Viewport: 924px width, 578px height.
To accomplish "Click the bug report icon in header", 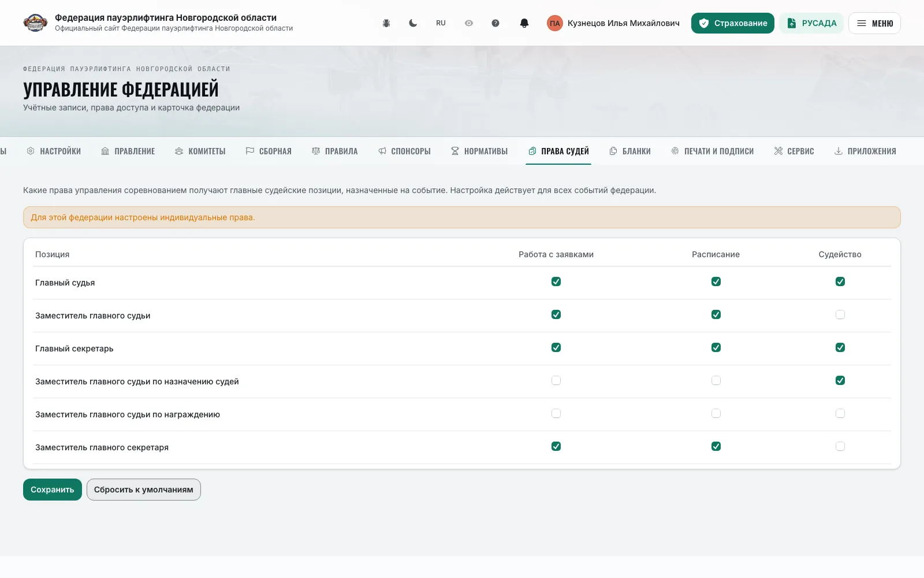I will (x=386, y=23).
